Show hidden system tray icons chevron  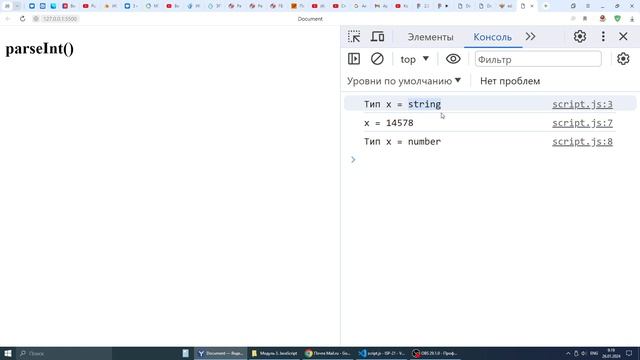(568, 353)
